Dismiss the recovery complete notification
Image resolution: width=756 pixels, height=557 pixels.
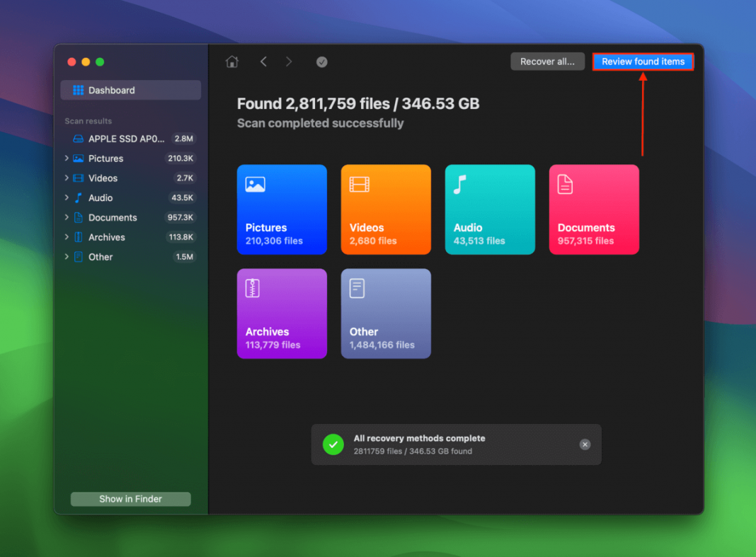[x=585, y=444]
